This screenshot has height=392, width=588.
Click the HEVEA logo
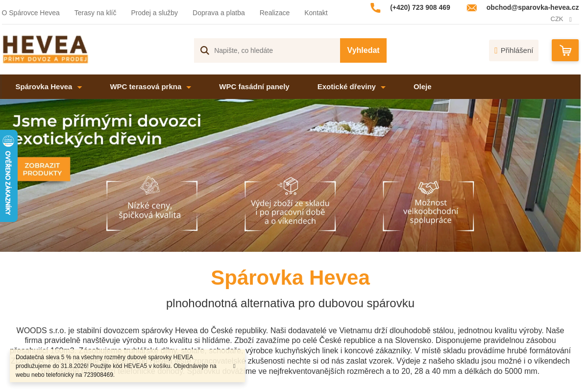pos(45,49)
